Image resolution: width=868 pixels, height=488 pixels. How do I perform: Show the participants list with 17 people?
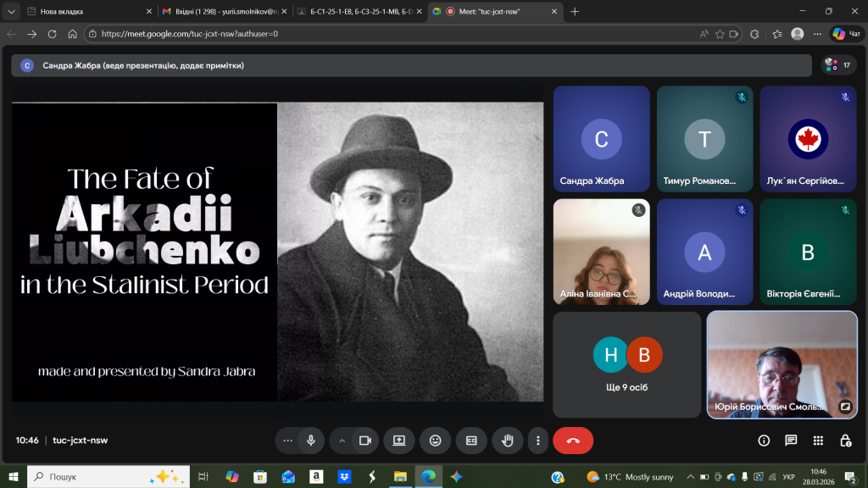pyautogui.click(x=839, y=65)
